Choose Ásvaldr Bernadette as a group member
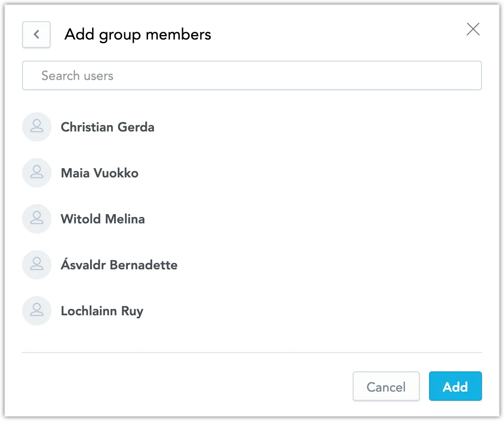504x421 pixels. pyautogui.click(x=119, y=265)
